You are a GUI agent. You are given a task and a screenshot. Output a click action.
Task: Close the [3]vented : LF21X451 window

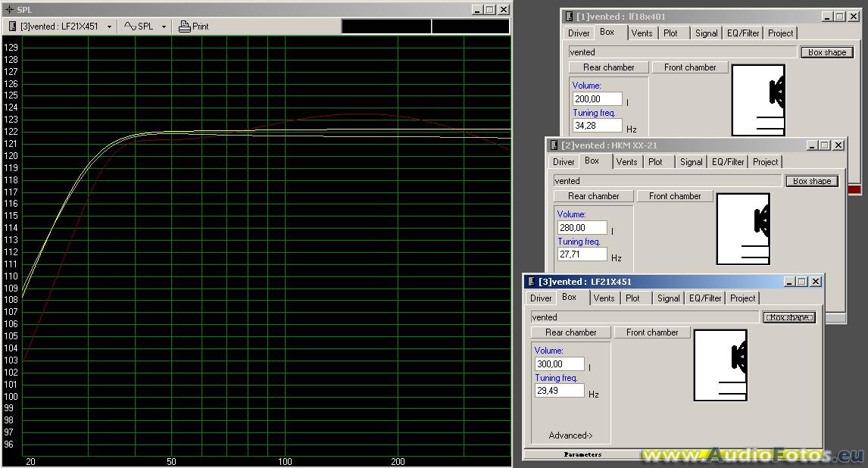click(816, 282)
